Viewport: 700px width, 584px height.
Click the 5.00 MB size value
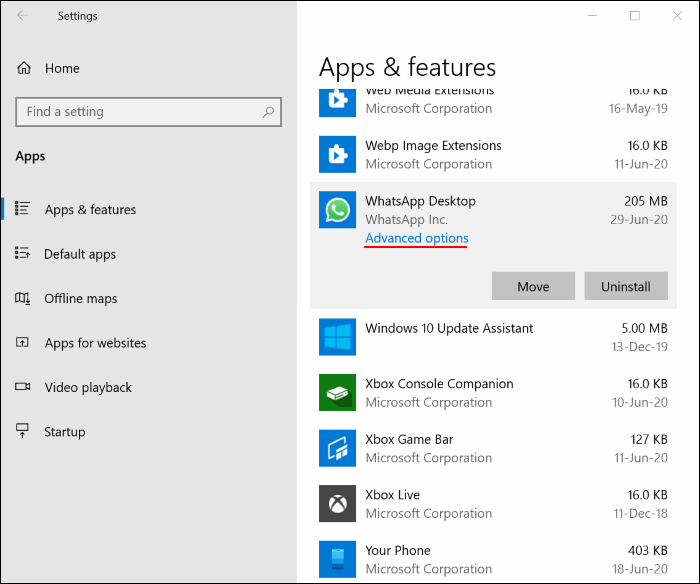[644, 328]
